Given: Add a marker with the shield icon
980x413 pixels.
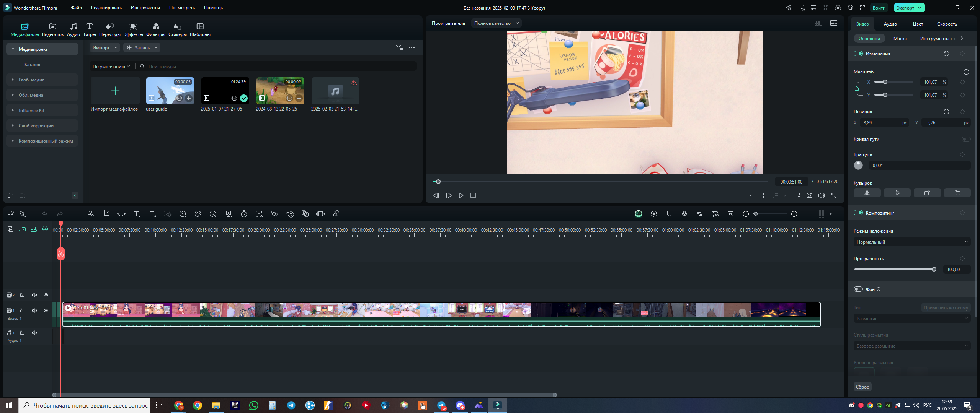Looking at the screenshot, I should coord(669,214).
